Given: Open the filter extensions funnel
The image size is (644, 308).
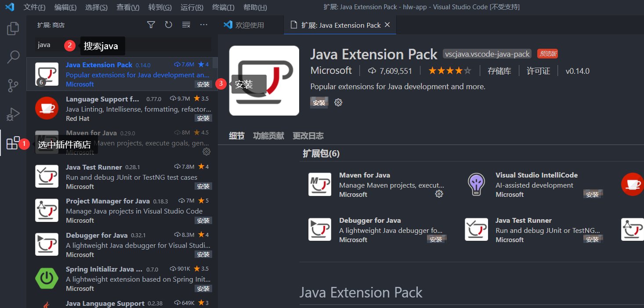Looking at the screenshot, I should [151, 25].
